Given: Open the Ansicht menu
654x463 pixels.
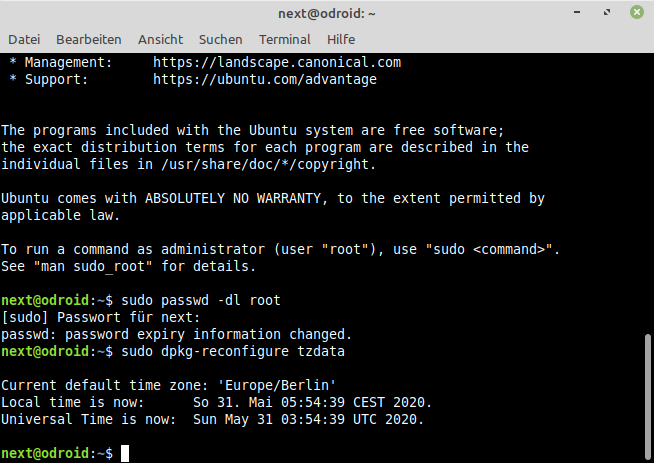Looking at the screenshot, I should 161,39.
